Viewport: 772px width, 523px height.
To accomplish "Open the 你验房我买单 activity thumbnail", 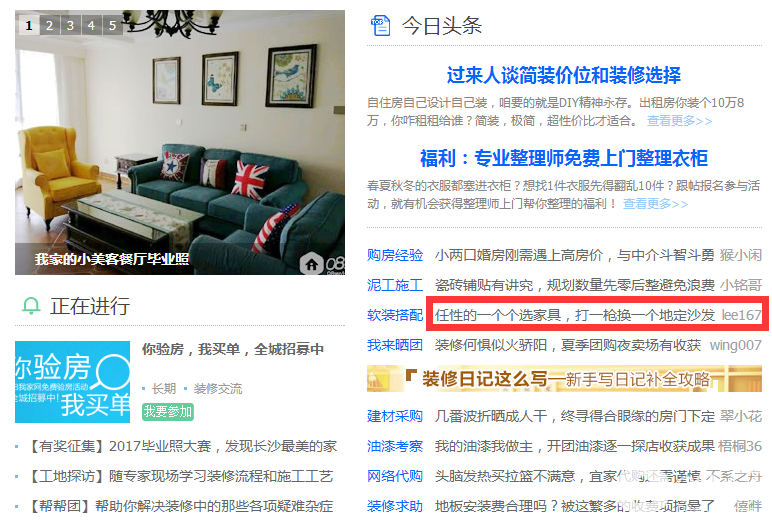I will tap(72, 382).
